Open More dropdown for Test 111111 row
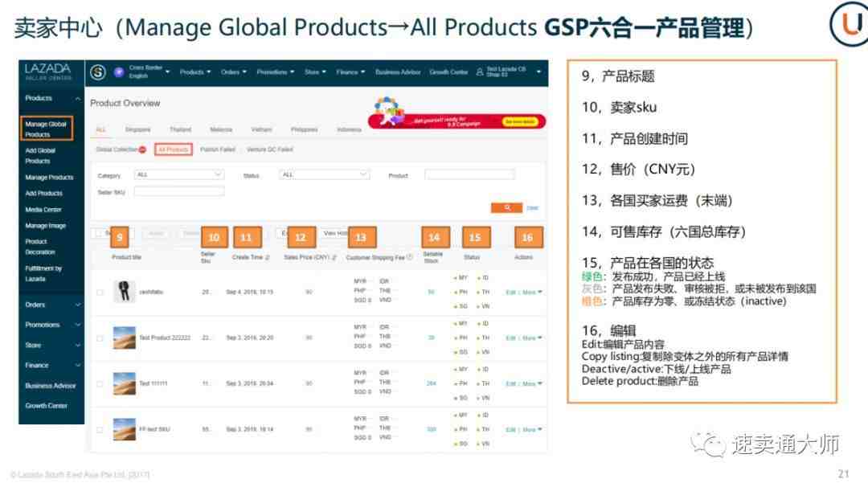 (533, 383)
